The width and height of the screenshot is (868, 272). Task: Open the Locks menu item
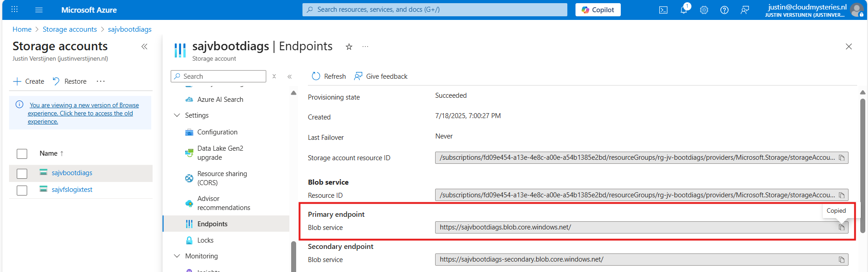(x=205, y=240)
